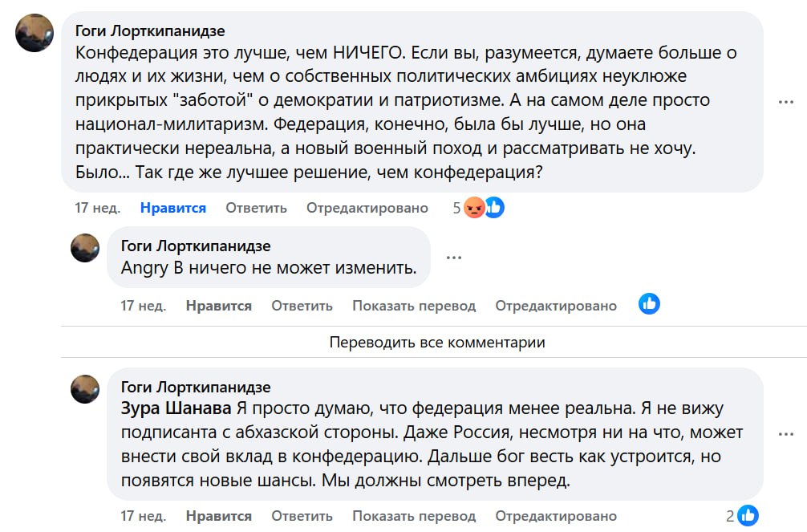Toggle "Нравится" on the bottom comment

(219, 516)
